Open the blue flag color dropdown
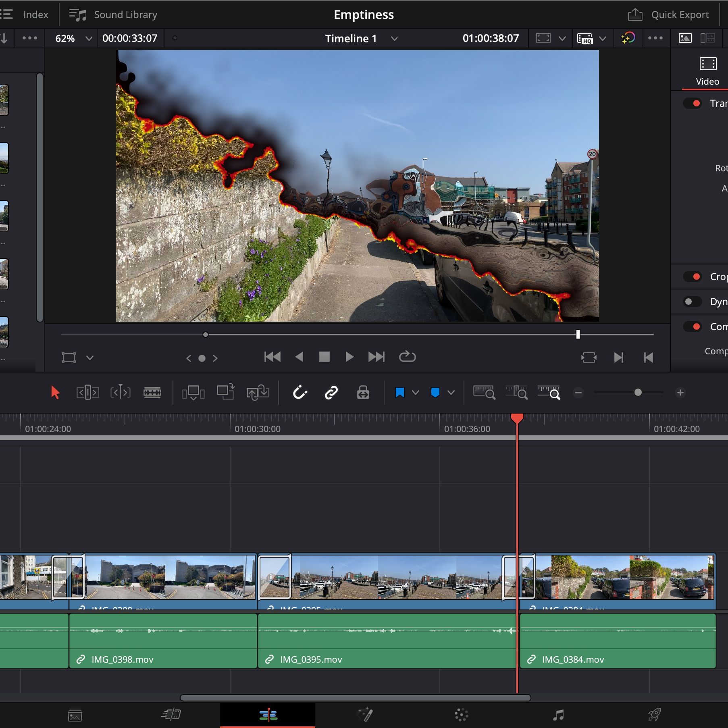The image size is (728, 728). [x=416, y=392]
